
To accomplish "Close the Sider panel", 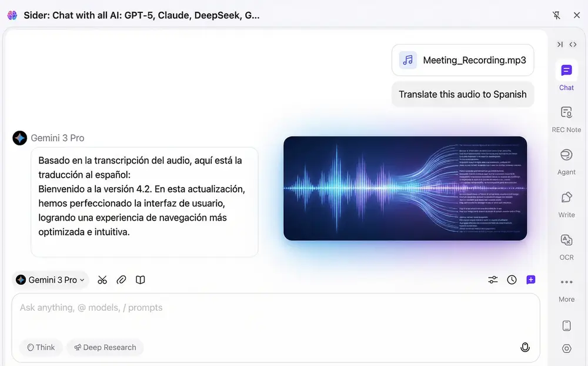I will pos(577,15).
